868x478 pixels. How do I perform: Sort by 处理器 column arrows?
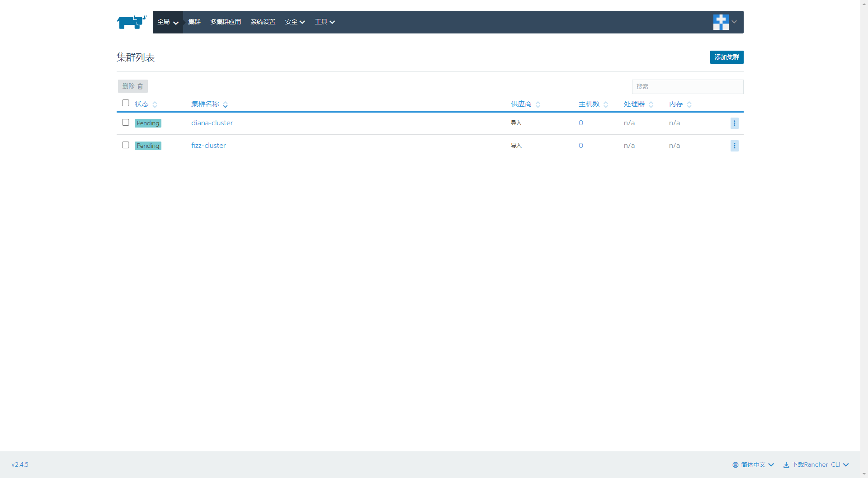point(651,104)
